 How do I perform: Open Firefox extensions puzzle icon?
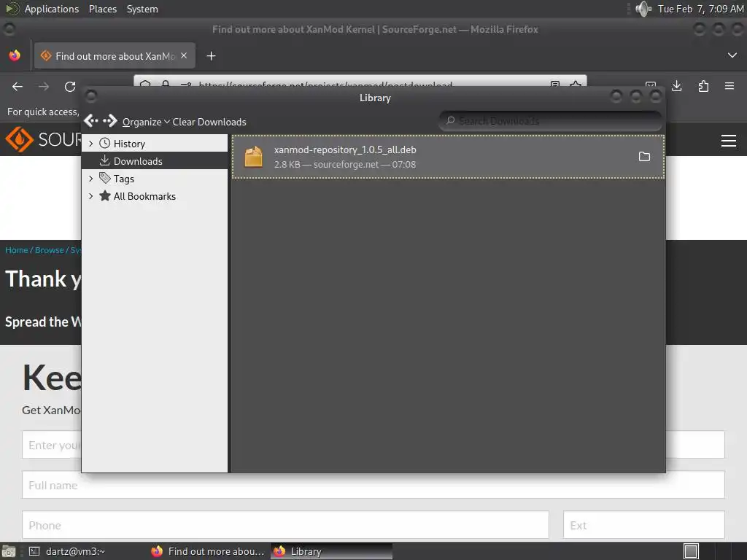pyautogui.click(x=703, y=86)
